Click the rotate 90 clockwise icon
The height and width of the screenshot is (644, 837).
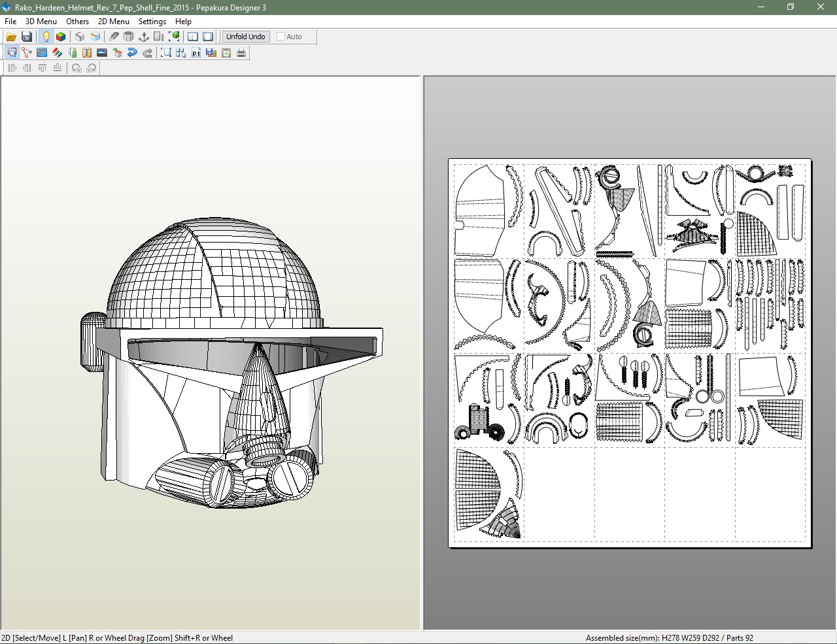click(x=91, y=68)
